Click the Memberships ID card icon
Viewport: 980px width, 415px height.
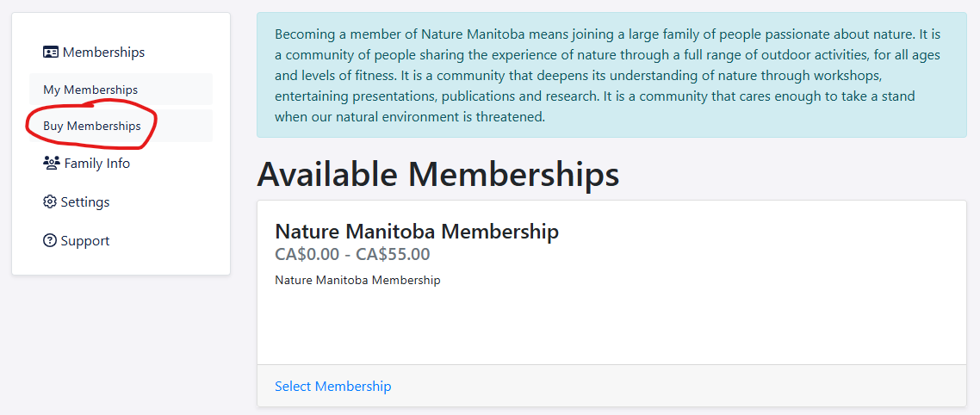[x=51, y=53]
